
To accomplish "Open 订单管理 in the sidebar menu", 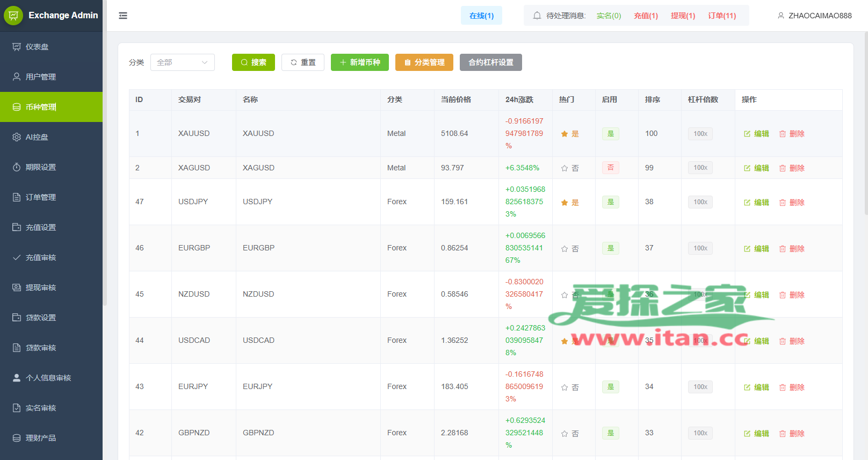I will [x=41, y=197].
